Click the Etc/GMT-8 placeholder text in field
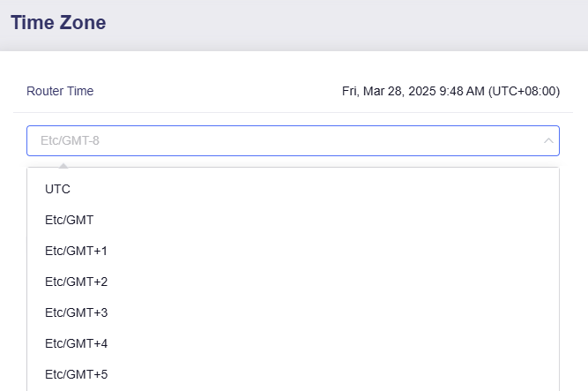588x391 pixels. [76, 141]
